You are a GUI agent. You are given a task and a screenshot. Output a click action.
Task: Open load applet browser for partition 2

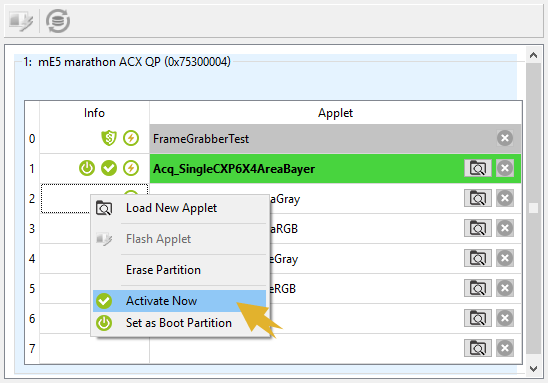[x=477, y=198]
